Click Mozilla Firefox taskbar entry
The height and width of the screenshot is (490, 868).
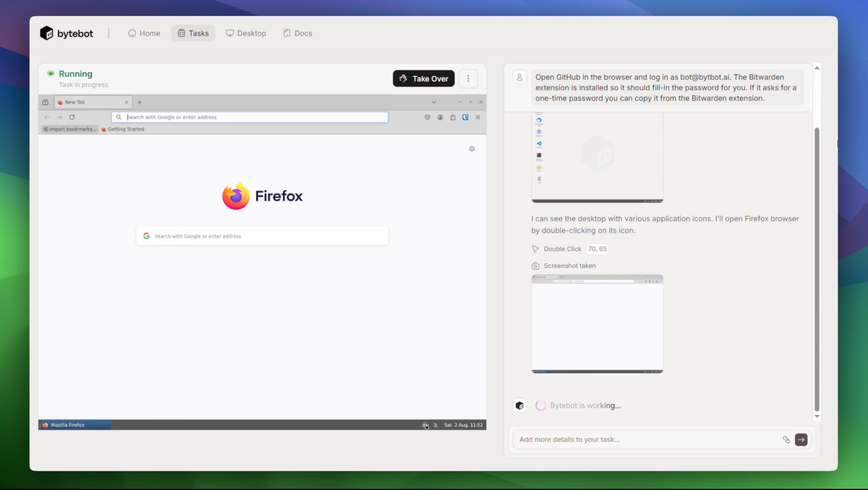click(x=75, y=425)
